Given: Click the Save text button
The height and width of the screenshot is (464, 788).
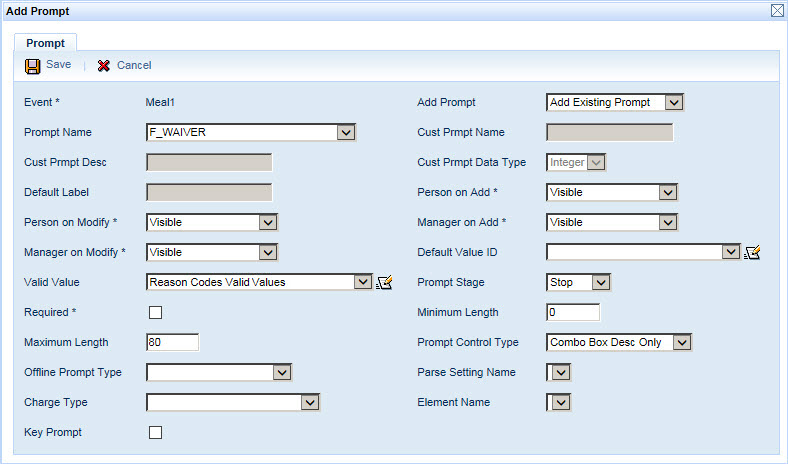Looking at the screenshot, I should (x=58, y=65).
